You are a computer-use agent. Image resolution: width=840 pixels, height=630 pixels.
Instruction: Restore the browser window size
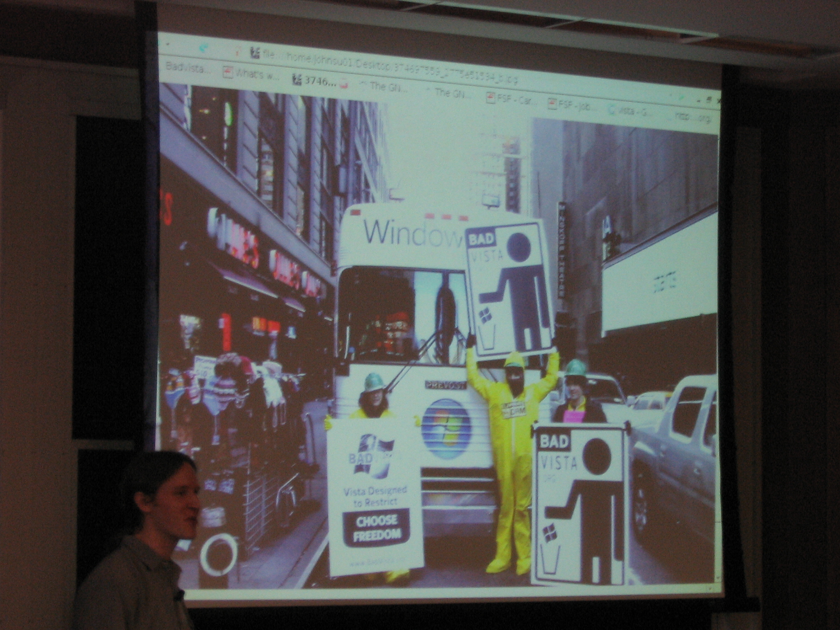pos(708,100)
